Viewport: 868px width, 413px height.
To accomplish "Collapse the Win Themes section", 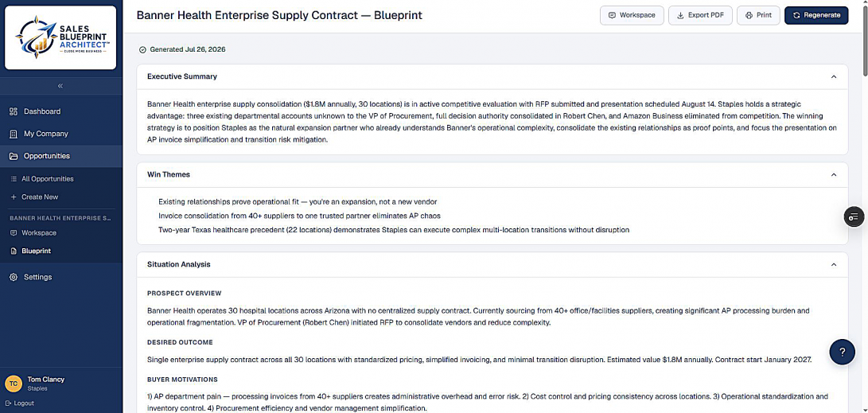I will 834,175.
